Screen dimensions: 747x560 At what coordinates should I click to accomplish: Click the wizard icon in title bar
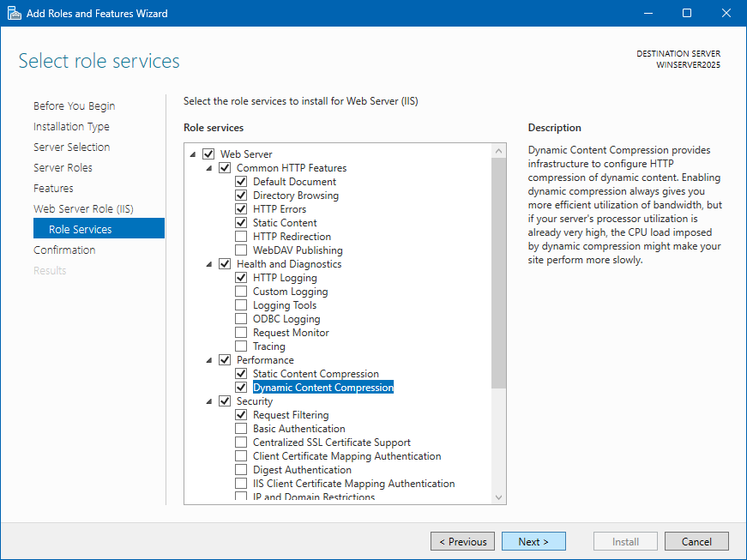[x=15, y=13]
